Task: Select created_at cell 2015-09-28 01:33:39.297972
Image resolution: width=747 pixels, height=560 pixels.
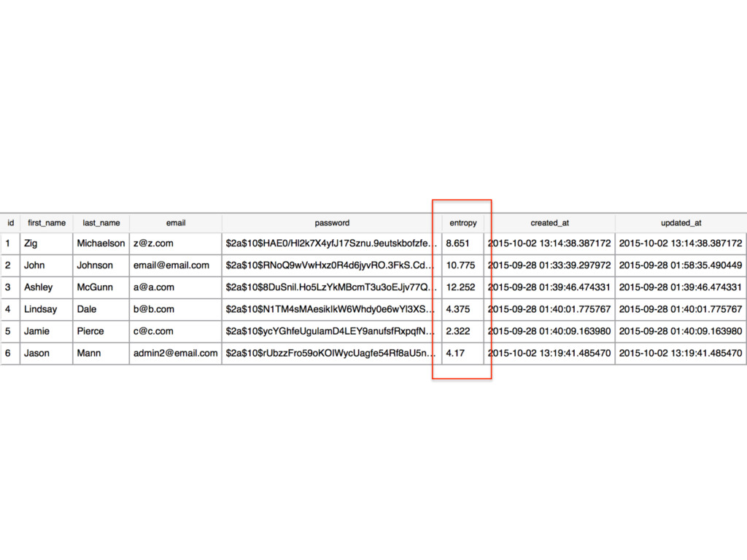Action: [550, 265]
